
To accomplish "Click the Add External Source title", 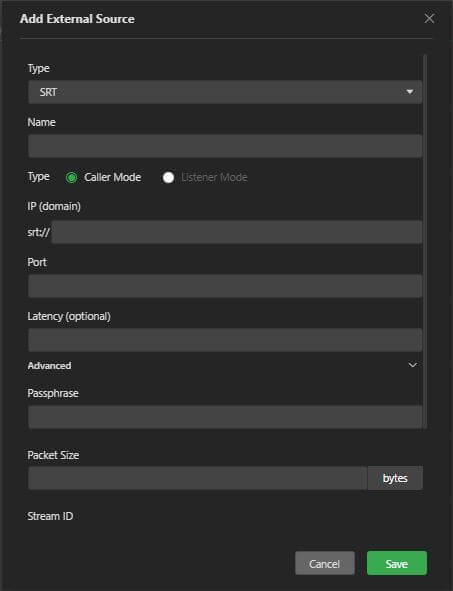I will [x=77, y=19].
